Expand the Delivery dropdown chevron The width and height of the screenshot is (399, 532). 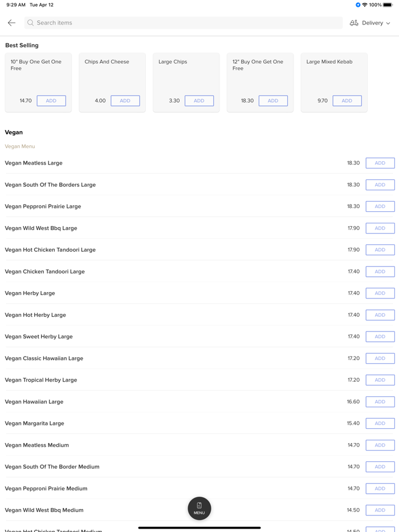tap(388, 23)
